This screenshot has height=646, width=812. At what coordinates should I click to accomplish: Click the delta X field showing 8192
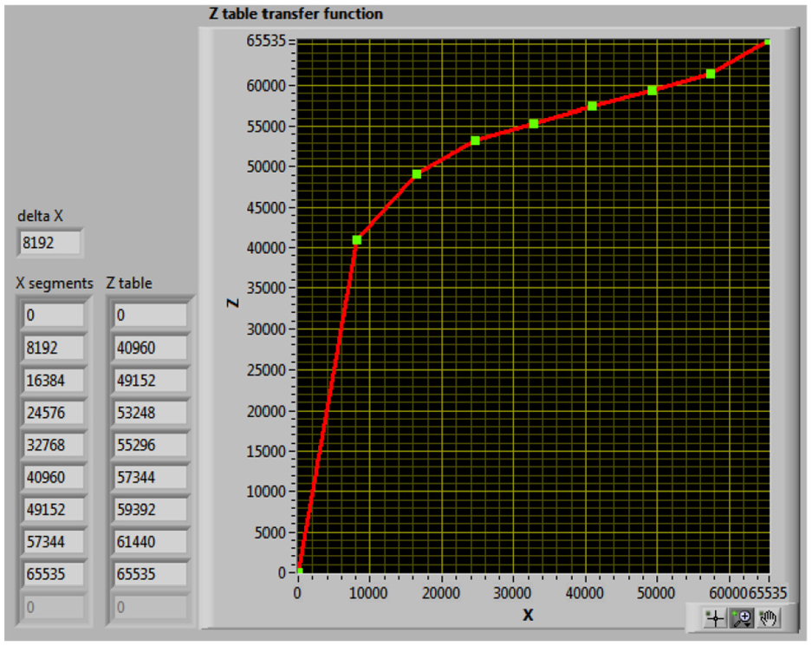[x=49, y=243]
